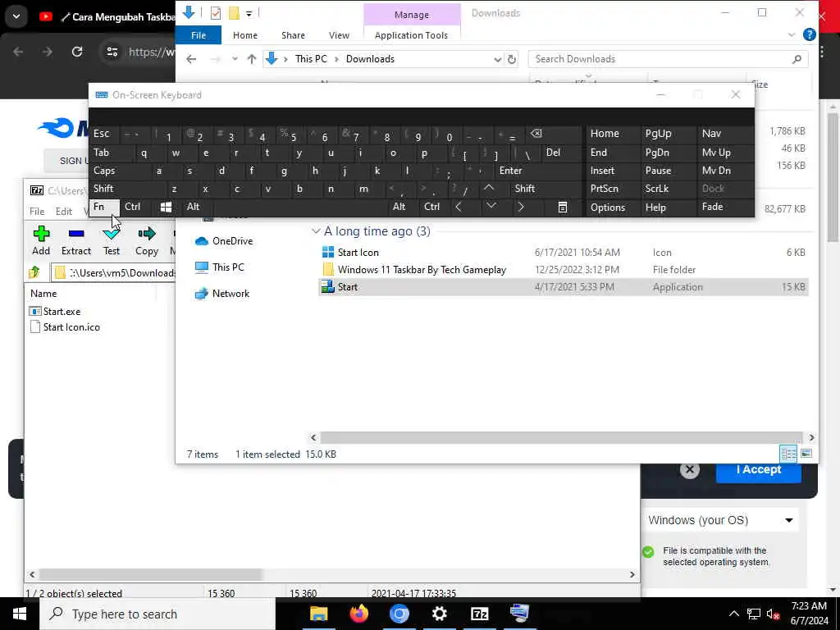Show hidden system tray icons

point(733,614)
